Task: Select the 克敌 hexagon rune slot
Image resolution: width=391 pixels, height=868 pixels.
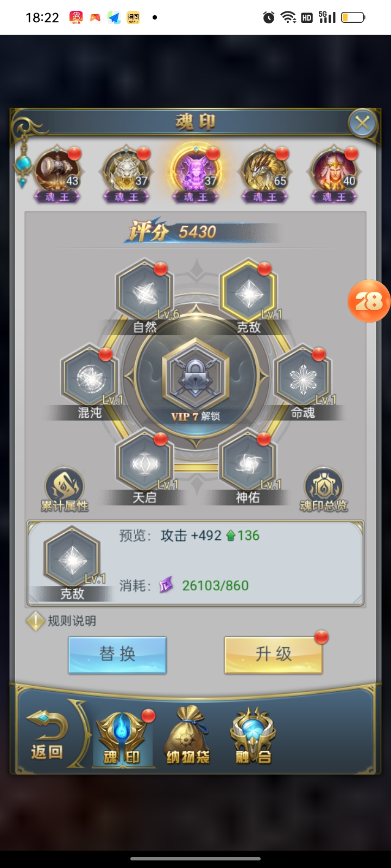Action: (x=249, y=293)
